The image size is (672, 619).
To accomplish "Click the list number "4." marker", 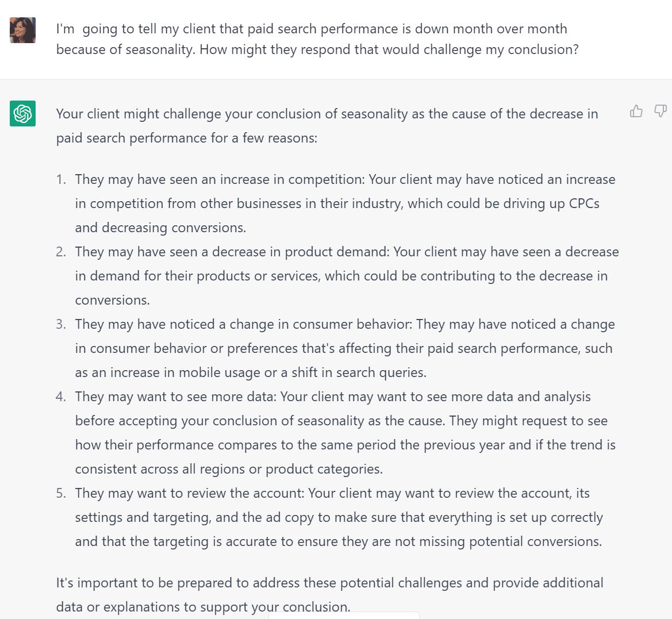I will (62, 397).
